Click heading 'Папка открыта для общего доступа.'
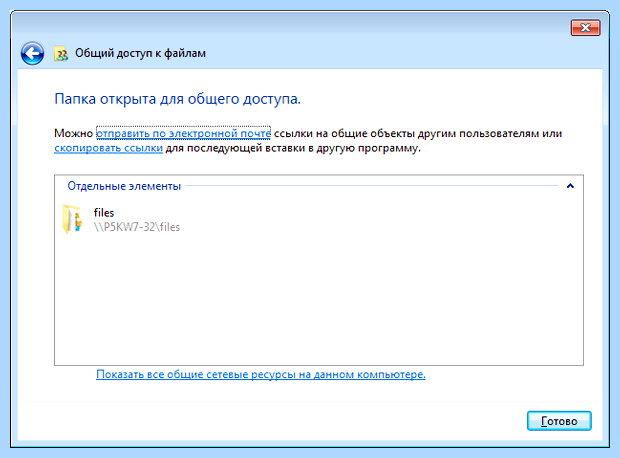Screen dimensions: 620x458 [178, 99]
